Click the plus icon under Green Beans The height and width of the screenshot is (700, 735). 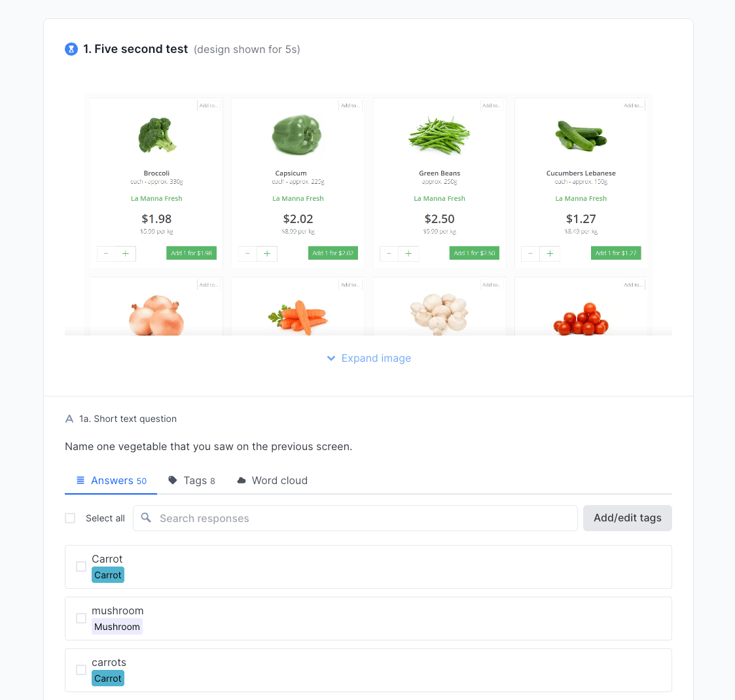(408, 253)
